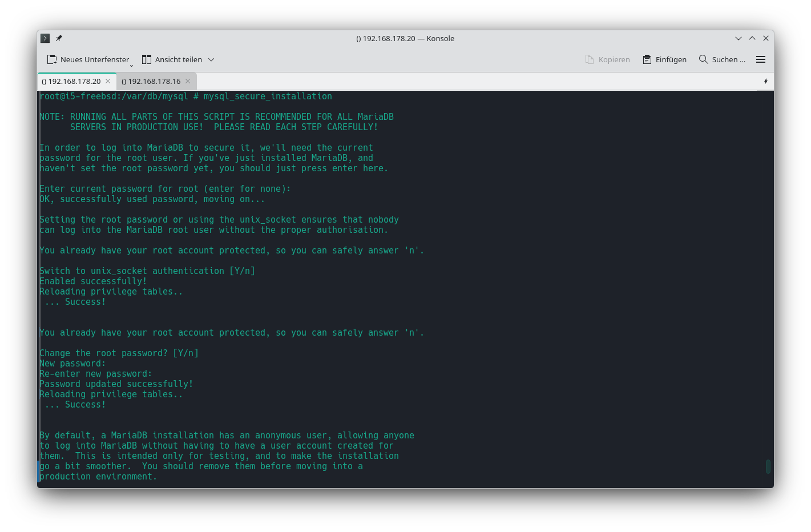Click the Konsole window title bar text

(405, 38)
